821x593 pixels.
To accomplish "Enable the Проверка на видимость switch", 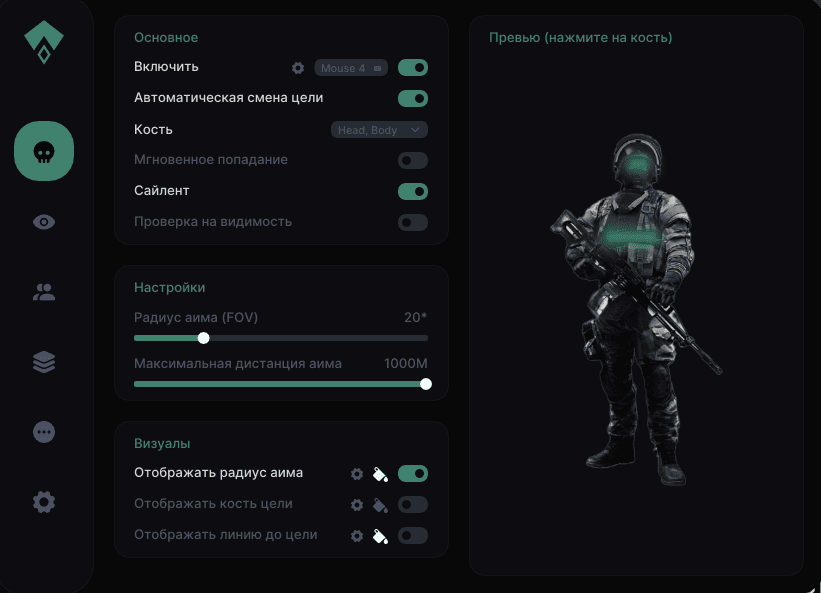I will click(x=413, y=222).
